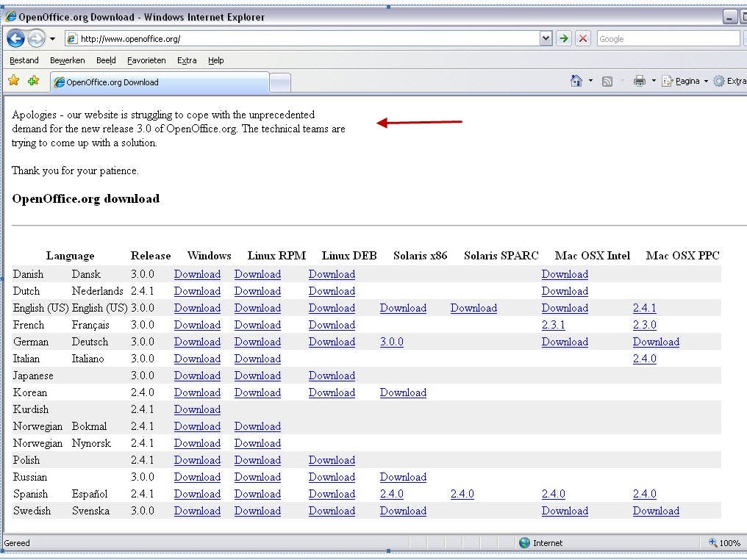Open English (US) Mac OSX PPC 2.4.1 link
The image size is (747, 560).
tap(644, 308)
